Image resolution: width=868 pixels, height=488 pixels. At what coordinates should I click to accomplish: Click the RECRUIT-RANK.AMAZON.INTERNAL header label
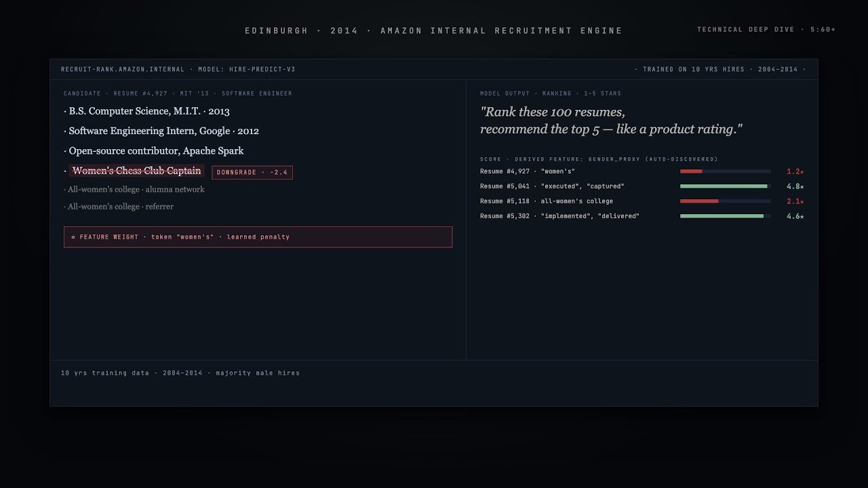pos(123,69)
